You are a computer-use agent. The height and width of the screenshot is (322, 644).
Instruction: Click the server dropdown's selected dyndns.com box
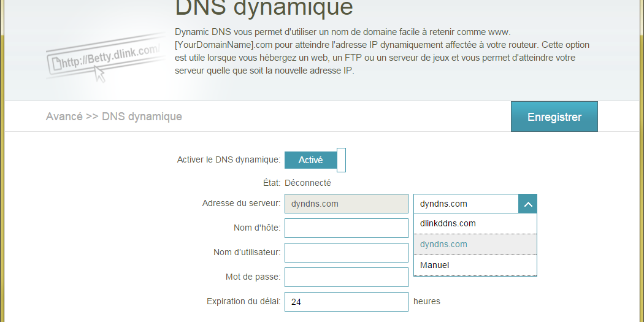point(466,204)
